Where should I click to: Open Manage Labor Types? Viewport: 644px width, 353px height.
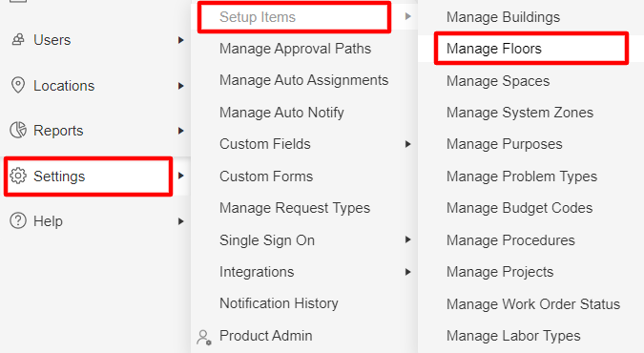pyautogui.click(x=513, y=336)
